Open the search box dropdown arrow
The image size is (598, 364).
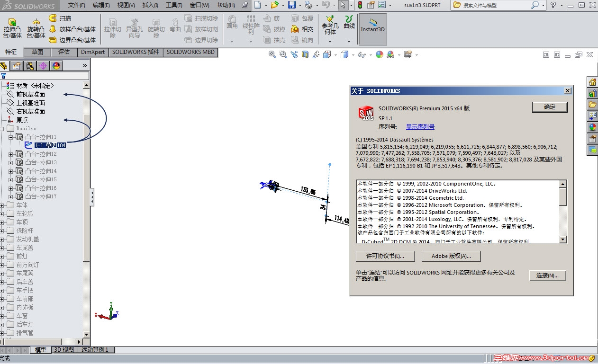point(543,5)
